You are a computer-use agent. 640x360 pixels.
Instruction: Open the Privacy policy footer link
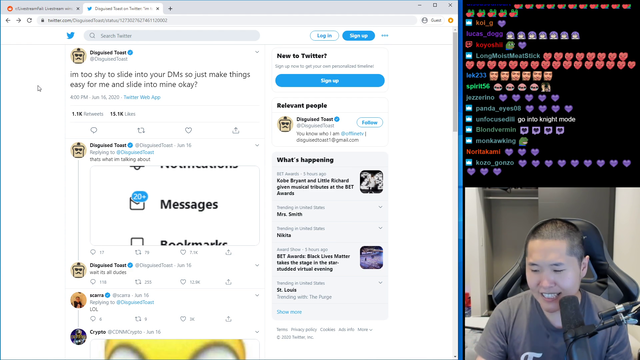pyautogui.click(x=304, y=329)
